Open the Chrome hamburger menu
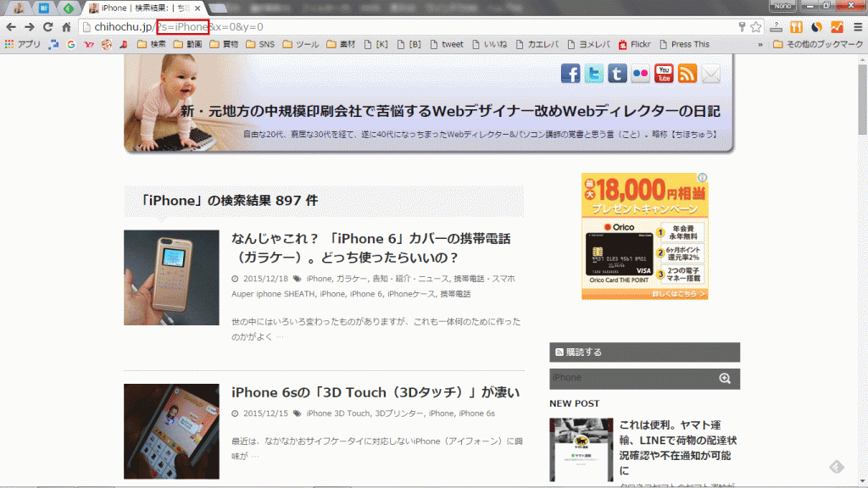This screenshot has height=488, width=868. point(858,26)
